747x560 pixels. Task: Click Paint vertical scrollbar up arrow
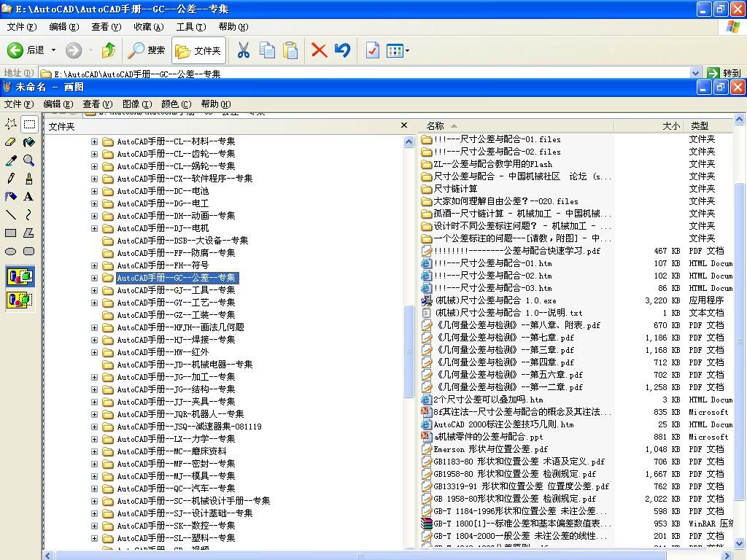pyautogui.click(x=740, y=119)
